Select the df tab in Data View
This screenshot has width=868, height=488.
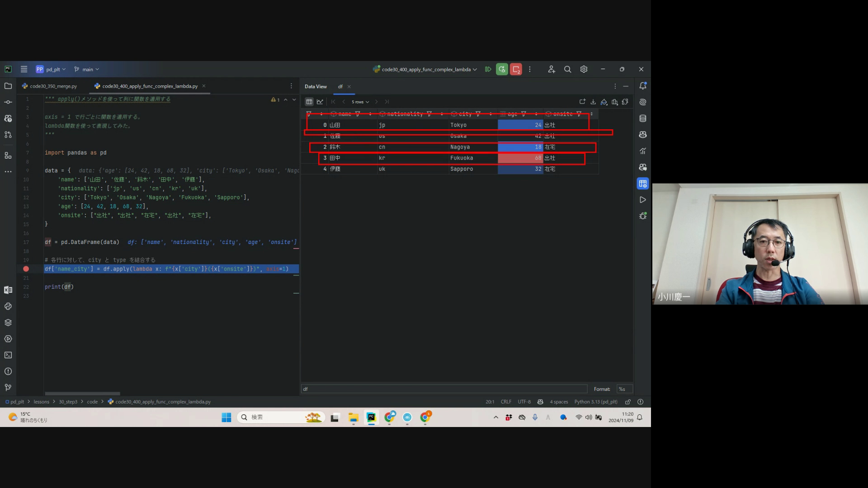coord(340,86)
